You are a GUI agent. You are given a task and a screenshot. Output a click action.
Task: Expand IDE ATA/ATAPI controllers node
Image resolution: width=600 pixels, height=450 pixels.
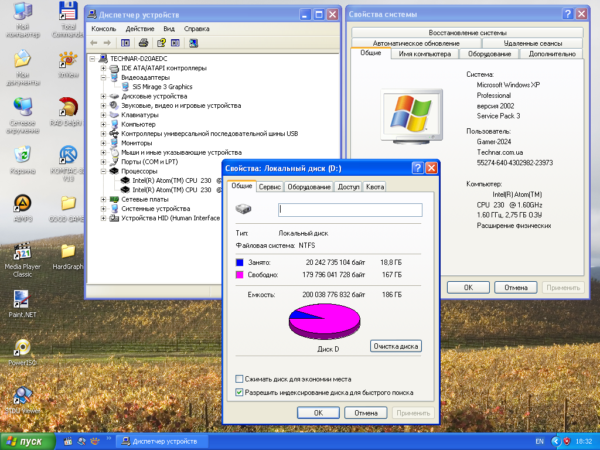[x=103, y=68]
